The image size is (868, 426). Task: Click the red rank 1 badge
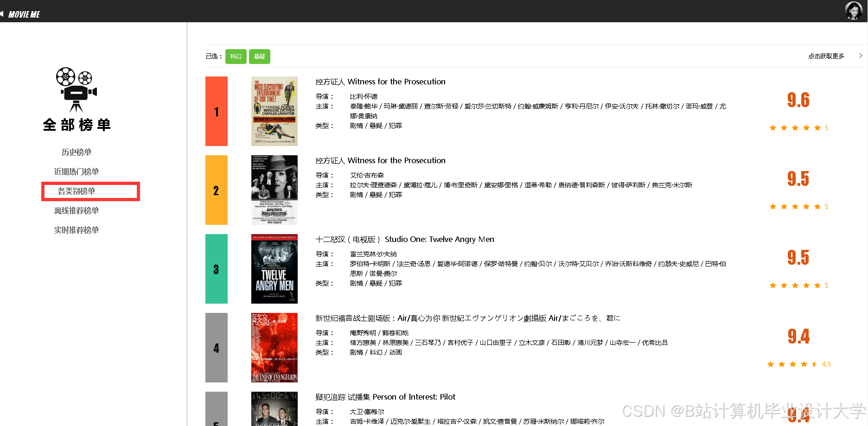point(217,111)
